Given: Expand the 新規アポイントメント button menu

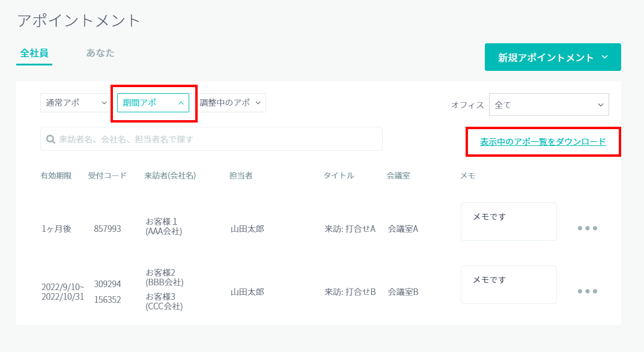Looking at the screenshot, I should point(553,57).
